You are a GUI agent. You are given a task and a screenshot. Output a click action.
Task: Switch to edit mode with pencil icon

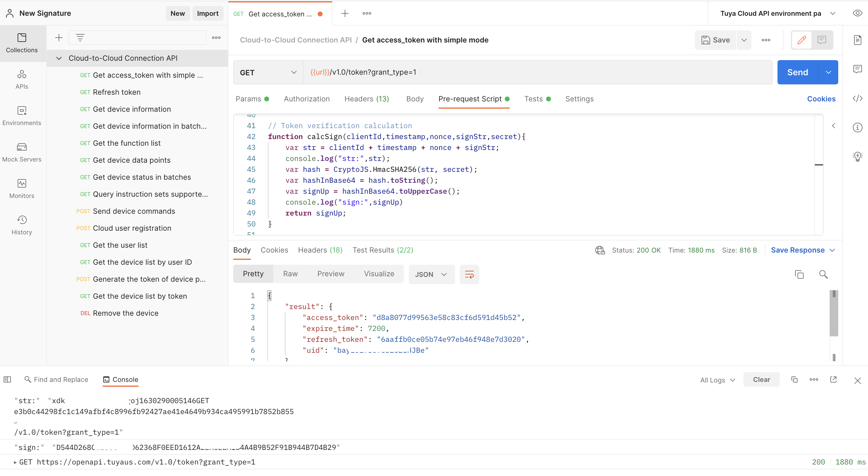pos(801,40)
